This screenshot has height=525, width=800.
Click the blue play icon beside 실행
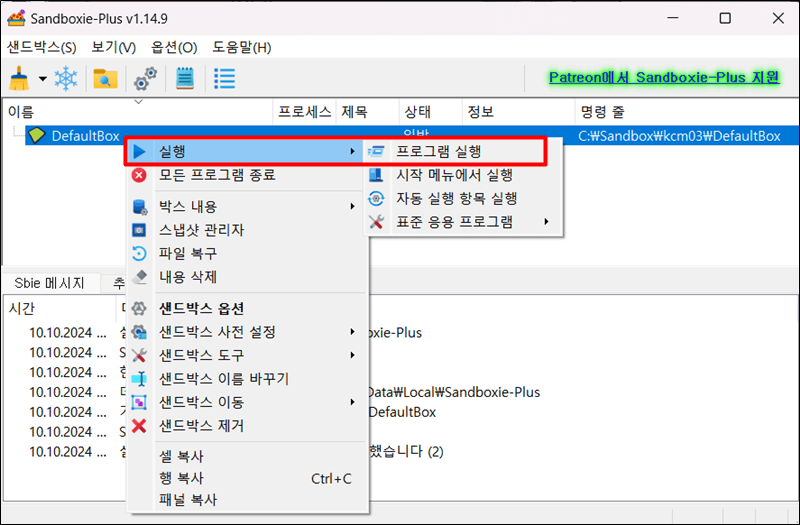click(139, 151)
